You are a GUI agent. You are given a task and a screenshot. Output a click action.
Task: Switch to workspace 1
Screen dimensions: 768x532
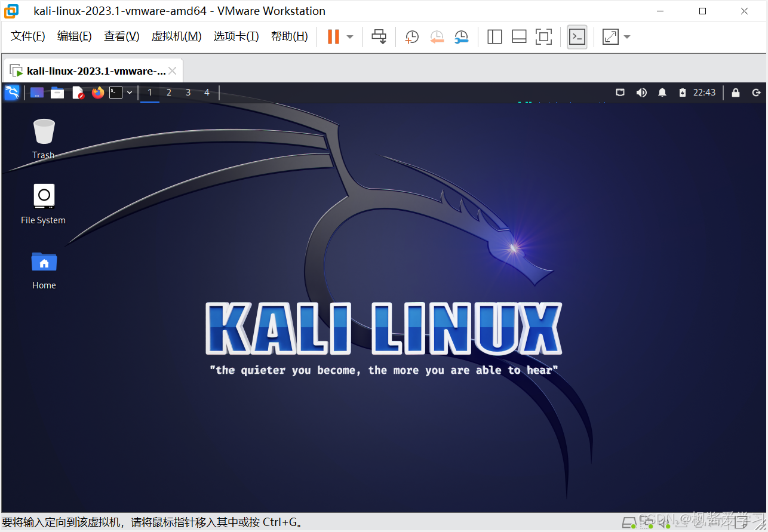point(150,93)
